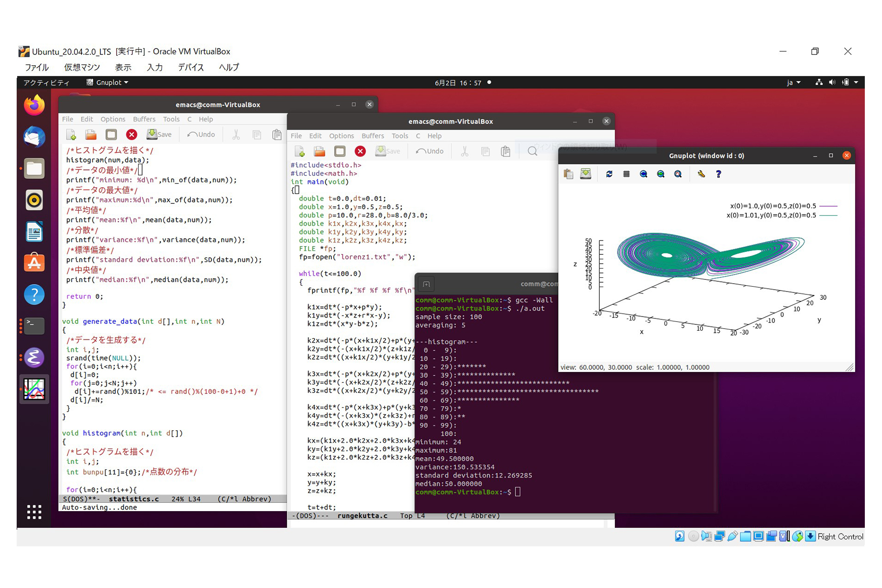Open Ubuntu Software from dock

34,263
